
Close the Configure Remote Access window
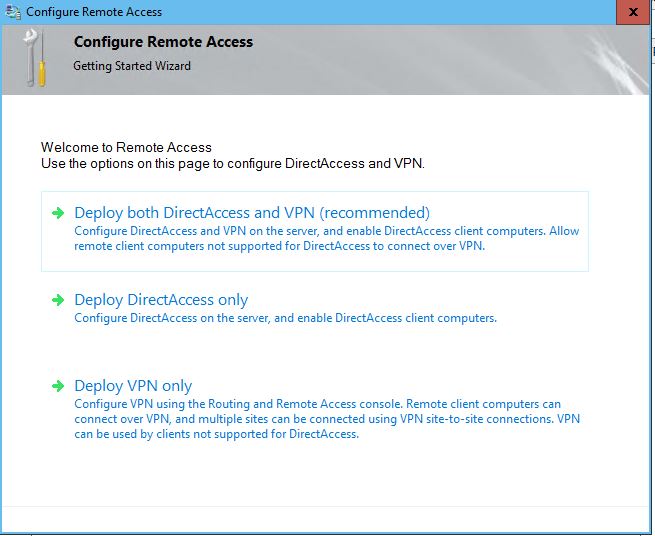pos(633,12)
